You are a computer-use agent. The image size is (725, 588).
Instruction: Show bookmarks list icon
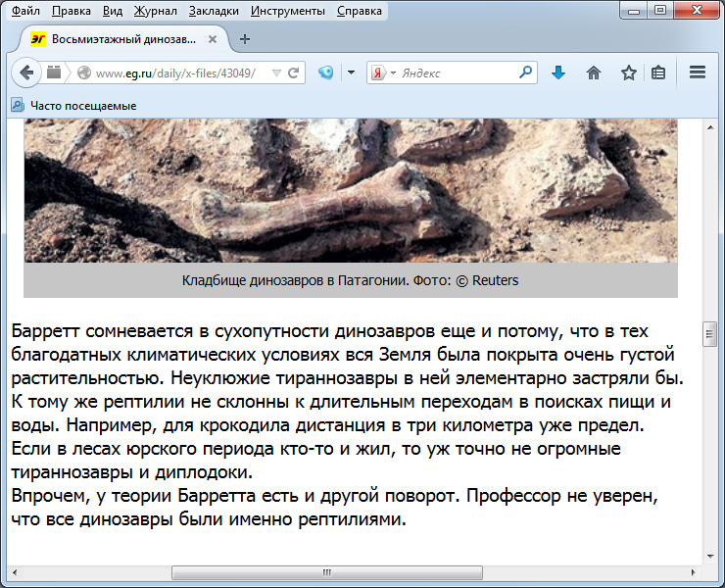click(658, 73)
